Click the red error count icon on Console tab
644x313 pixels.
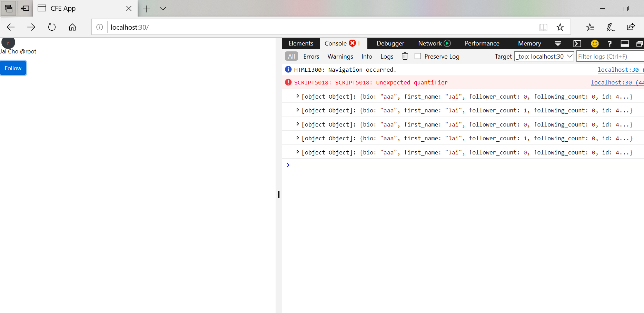tap(352, 43)
